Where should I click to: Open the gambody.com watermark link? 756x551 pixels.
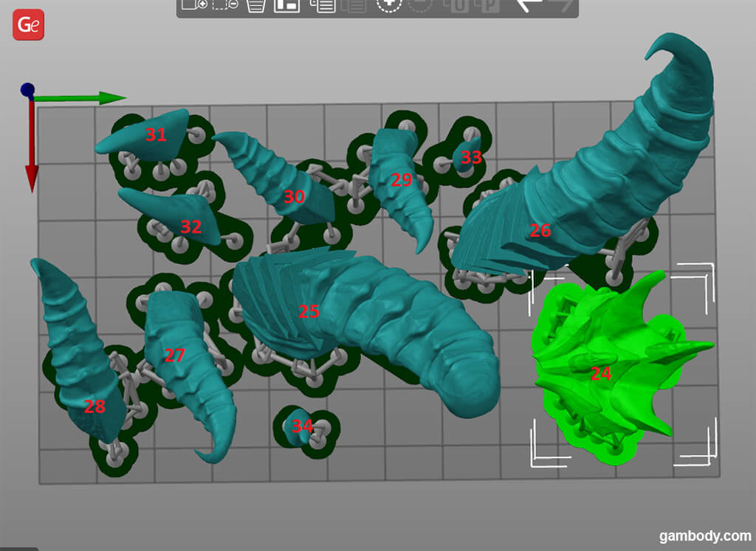[704, 536]
